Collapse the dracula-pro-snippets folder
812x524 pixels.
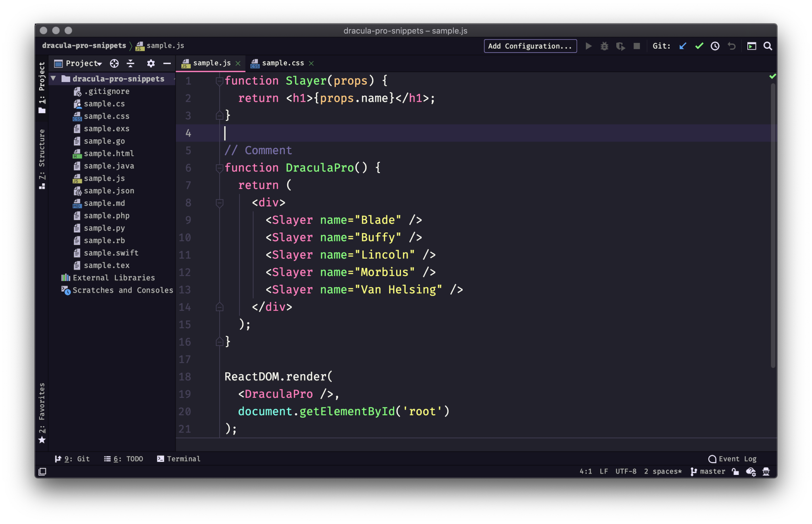(54, 79)
